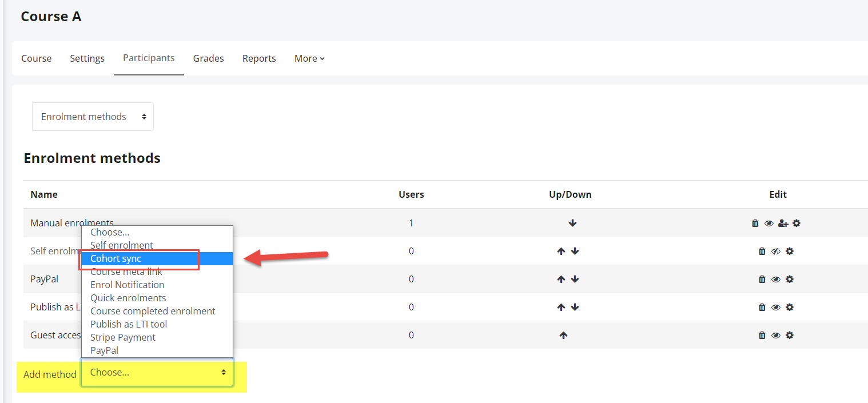Hide Manual enrolments via eye icon
868x403 pixels.
pyautogui.click(x=769, y=224)
